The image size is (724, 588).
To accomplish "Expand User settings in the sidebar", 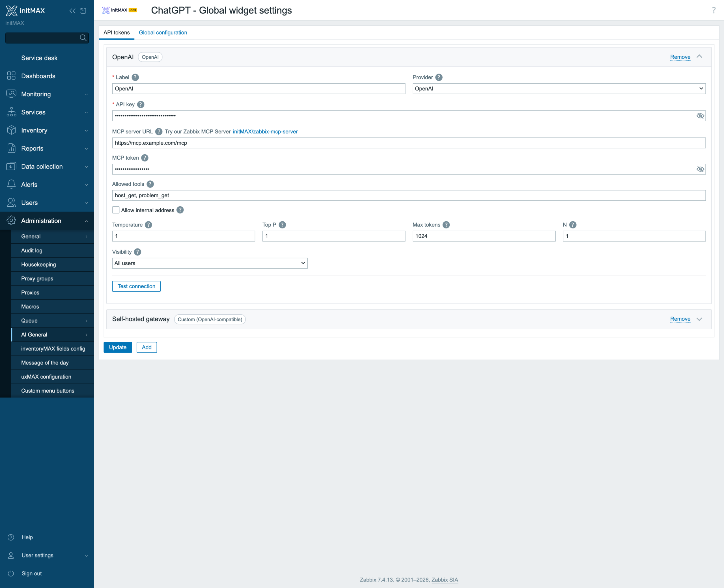I will [x=47, y=555].
